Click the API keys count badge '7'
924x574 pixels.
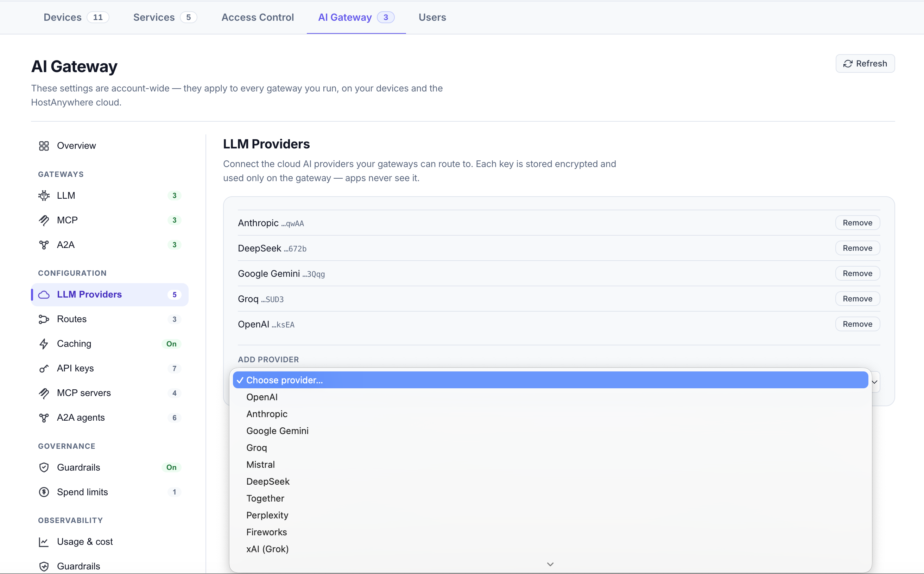(174, 369)
